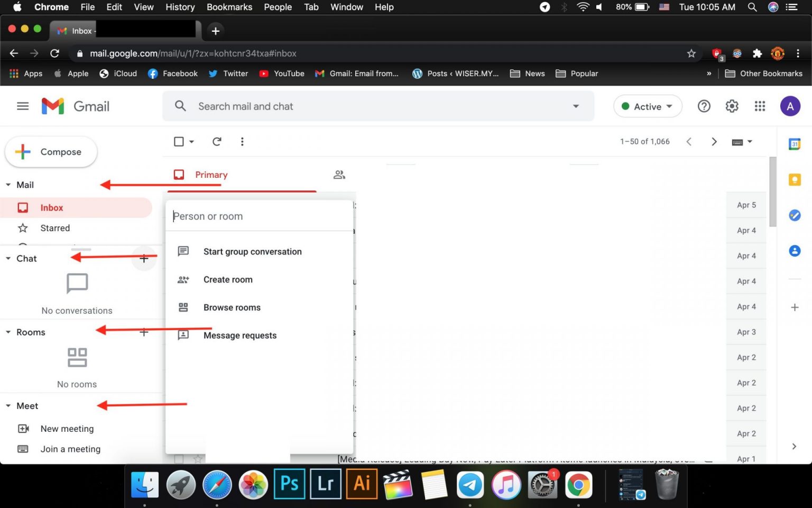Image resolution: width=812 pixels, height=508 pixels.
Task: Click the main menu hamburger icon
Action: coord(23,106)
